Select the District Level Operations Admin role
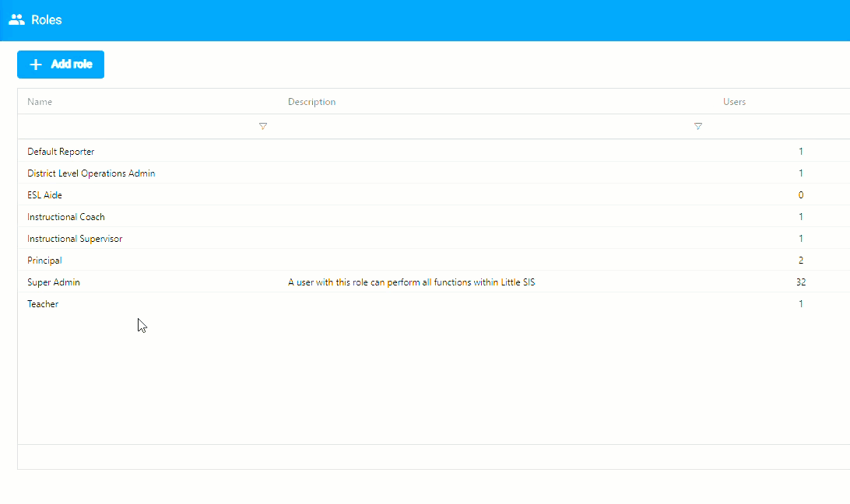 (x=91, y=173)
